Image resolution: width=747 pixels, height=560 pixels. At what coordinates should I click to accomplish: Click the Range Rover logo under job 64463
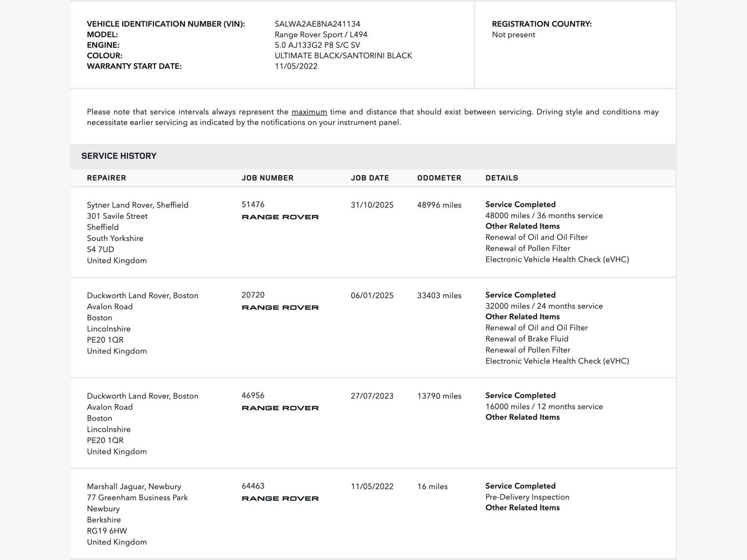[280, 498]
